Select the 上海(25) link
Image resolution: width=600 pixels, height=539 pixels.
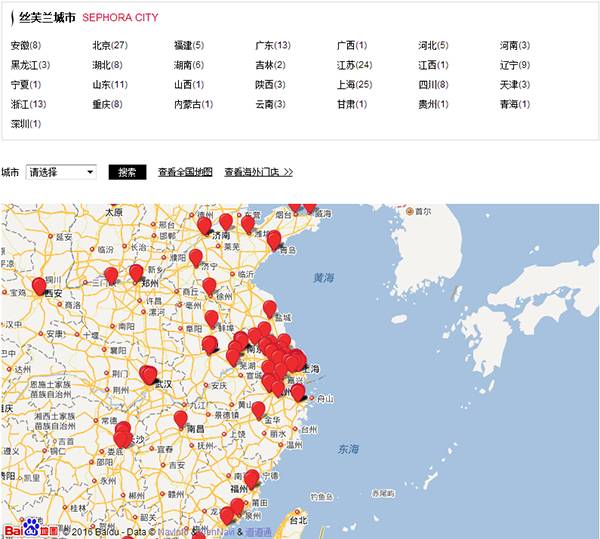[x=354, y=85]
